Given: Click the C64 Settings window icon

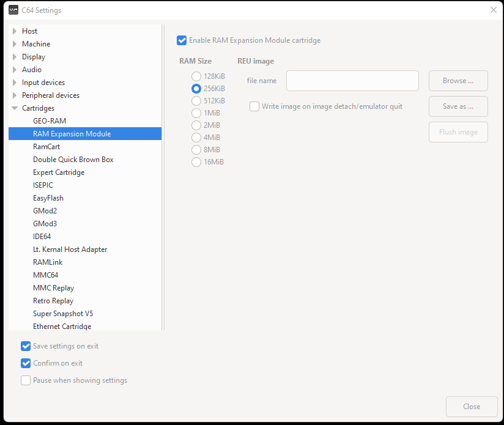Looking at the screenshot, I should click(13, 10).
